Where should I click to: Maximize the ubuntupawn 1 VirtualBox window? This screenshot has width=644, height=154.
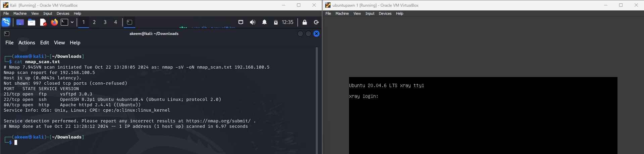621,5
